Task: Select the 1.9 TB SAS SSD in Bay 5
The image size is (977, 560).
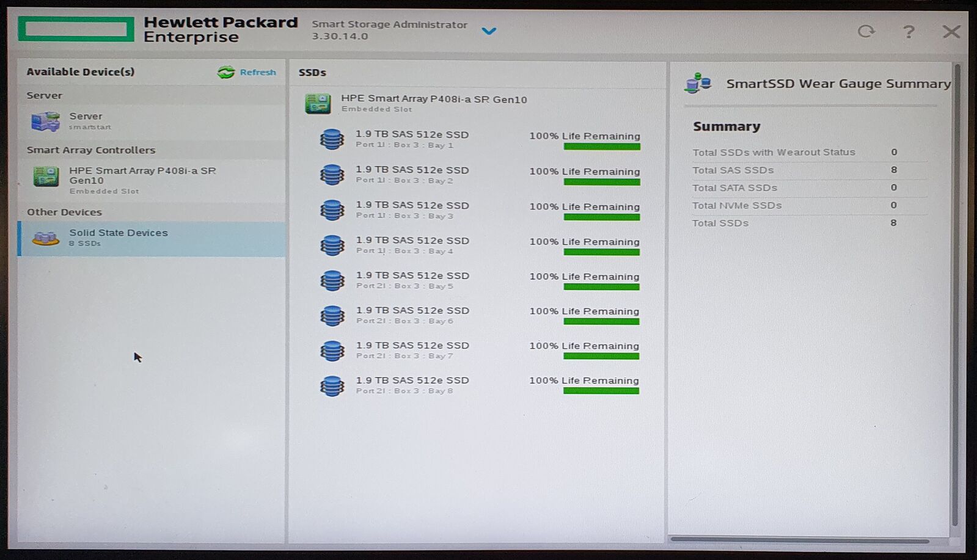Action: (412, 280)
